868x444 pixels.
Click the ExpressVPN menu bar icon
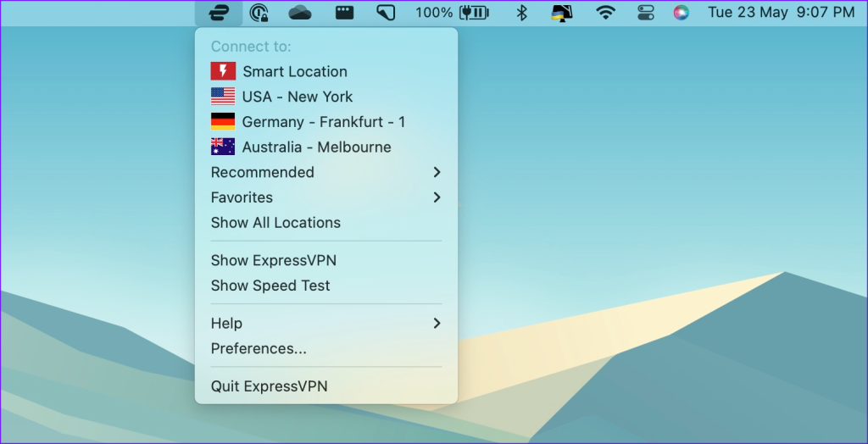point(219,13)
